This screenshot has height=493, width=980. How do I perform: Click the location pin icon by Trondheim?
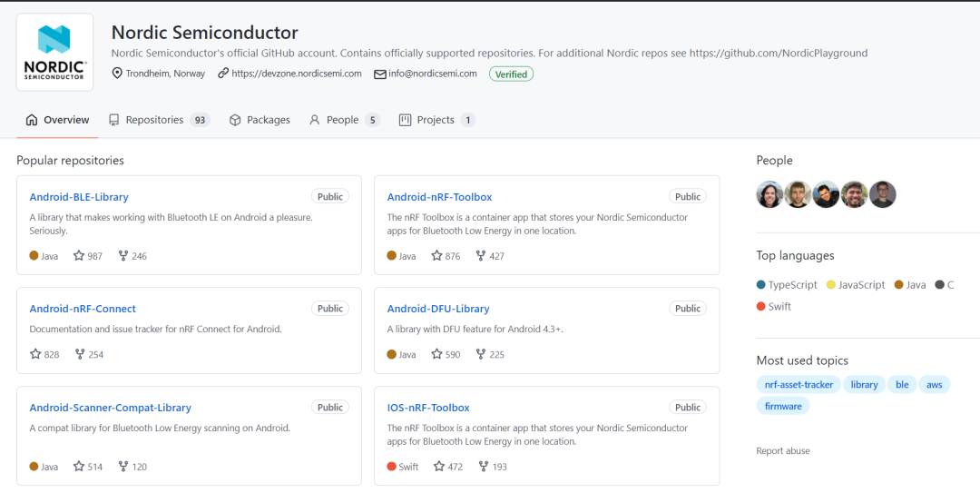coord(117,74)
